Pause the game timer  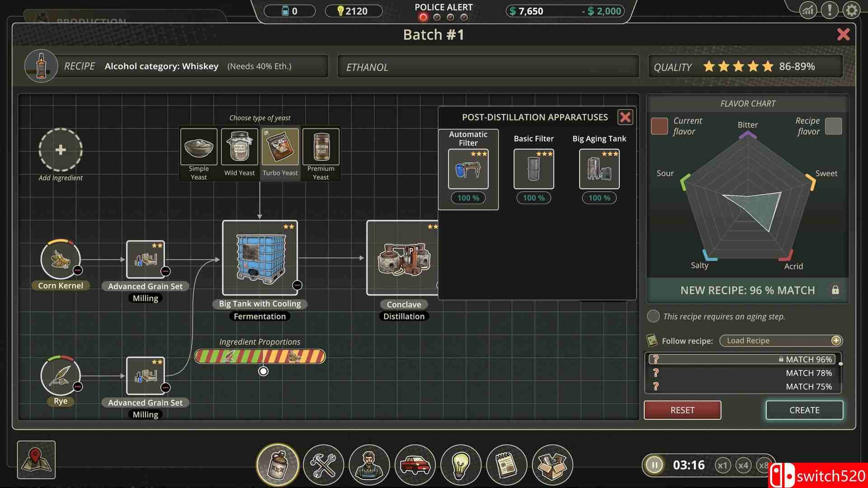pos(654,465)
